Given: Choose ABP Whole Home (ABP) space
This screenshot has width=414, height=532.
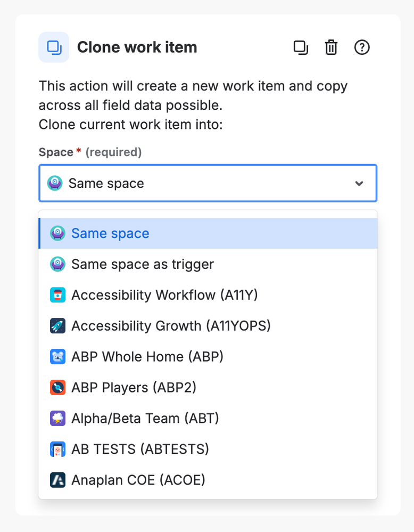Looking at the screenshot, I should pos(208,357).
